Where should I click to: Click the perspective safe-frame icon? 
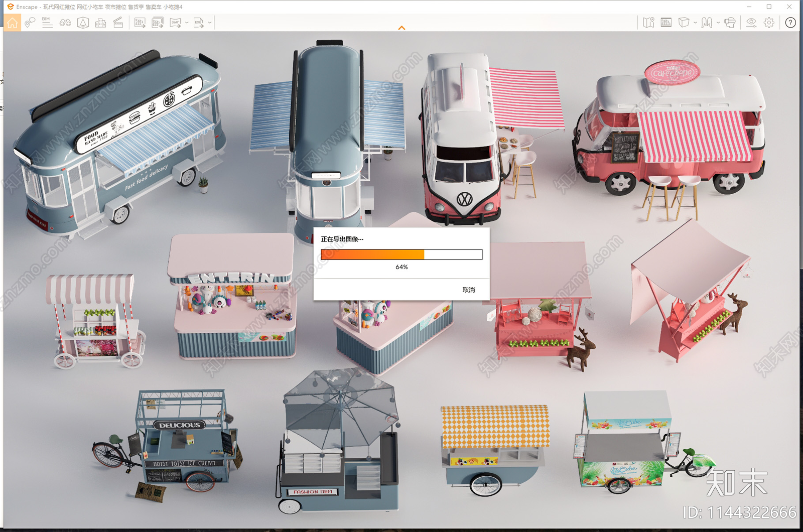pyautogui.click(x=83, y=23)
